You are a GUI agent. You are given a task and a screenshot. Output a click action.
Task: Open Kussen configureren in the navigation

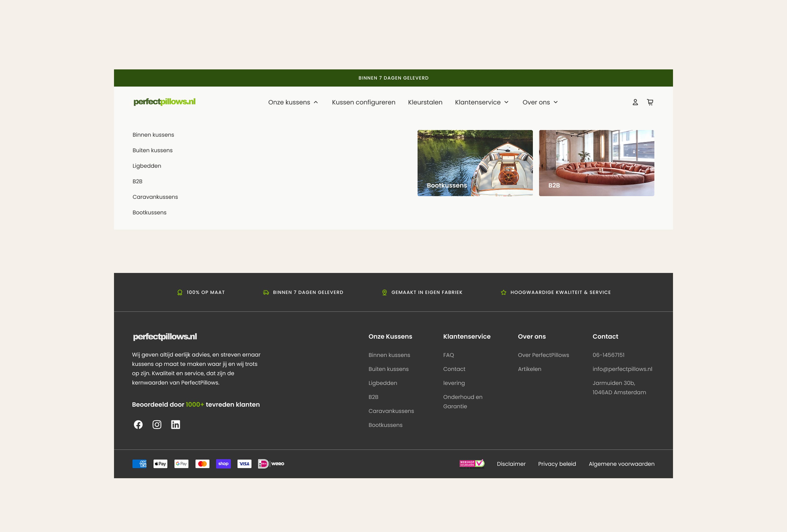point(363,102)
